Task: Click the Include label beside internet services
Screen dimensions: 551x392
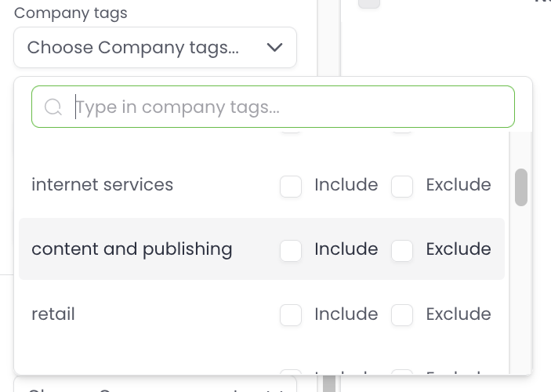Action: pyautogui.click(x=346, y=185)
